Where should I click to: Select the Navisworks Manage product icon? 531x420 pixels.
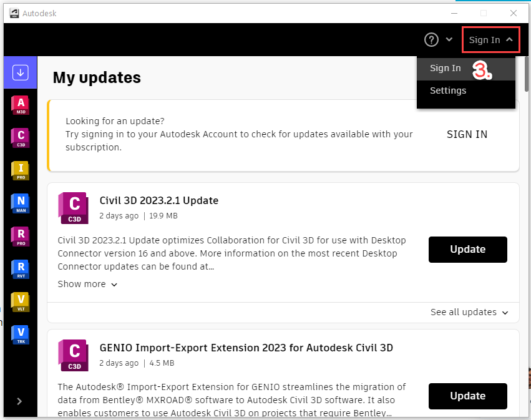tap(20, 203)
